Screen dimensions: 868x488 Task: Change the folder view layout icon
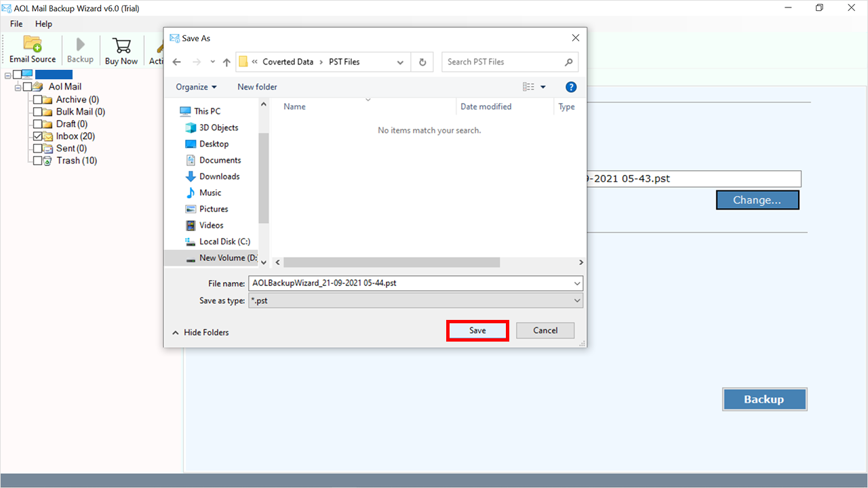[528, 87]
